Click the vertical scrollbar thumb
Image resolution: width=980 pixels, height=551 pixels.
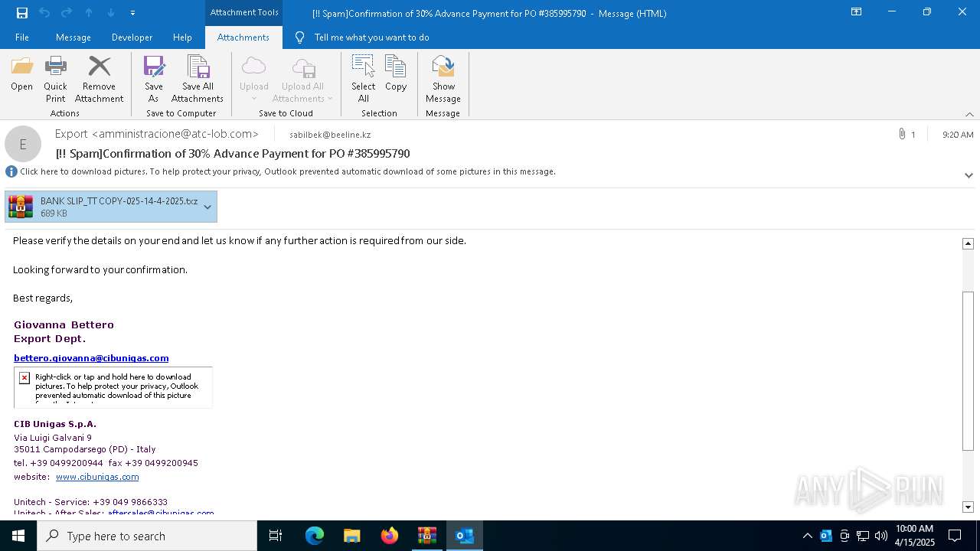click(x=968, y=371)
